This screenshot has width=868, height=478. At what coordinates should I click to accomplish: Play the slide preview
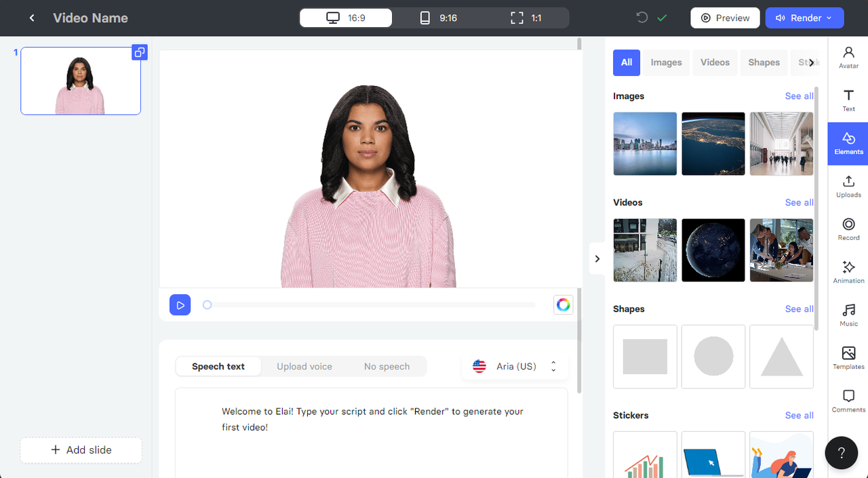(180, 305)
